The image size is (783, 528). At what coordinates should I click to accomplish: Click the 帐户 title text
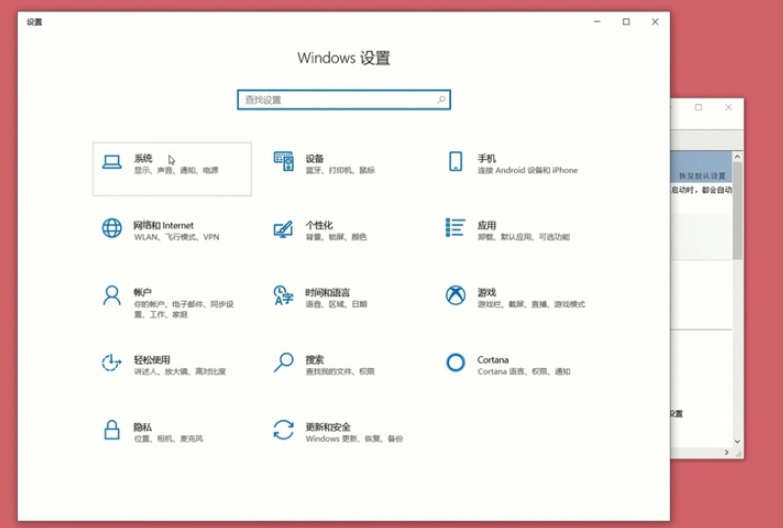(142, 292)
